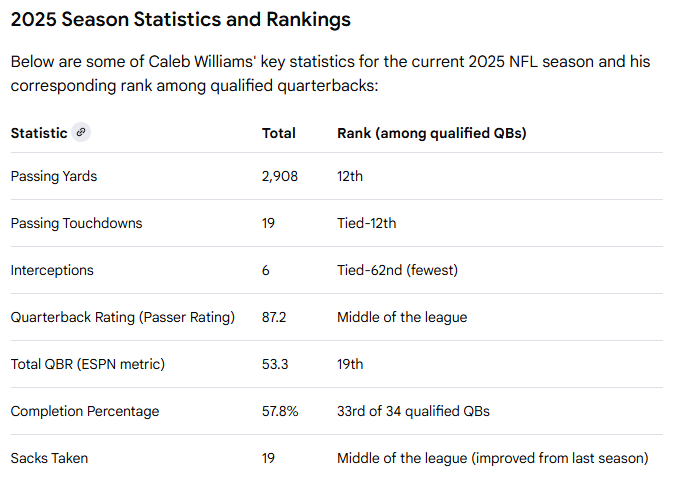This screenshot has width=675, height=482.
Task: Click the Interceptions row label
Action: click(52, 270)
